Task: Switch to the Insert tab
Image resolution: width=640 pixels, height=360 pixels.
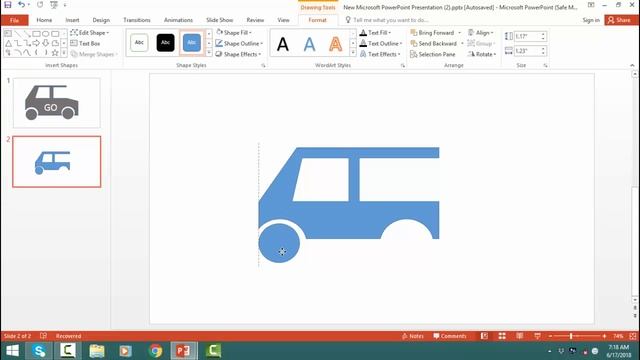Action: [x=72, y=20]
